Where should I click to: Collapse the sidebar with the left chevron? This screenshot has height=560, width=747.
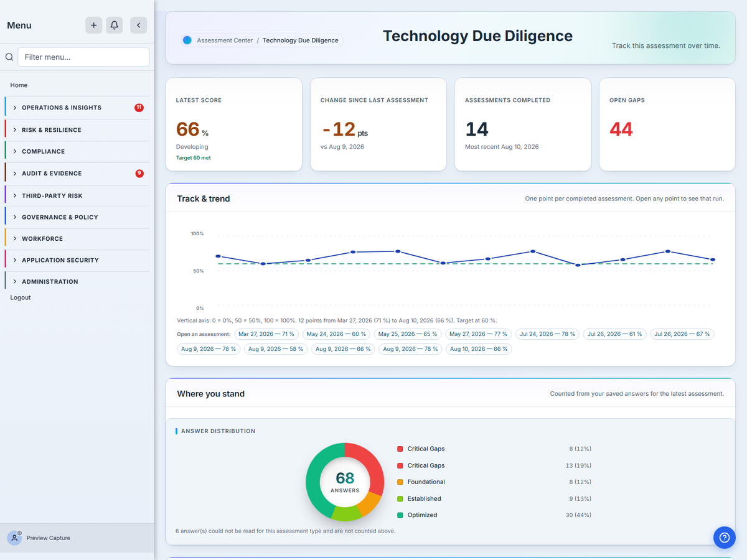[x=138, y=25]
